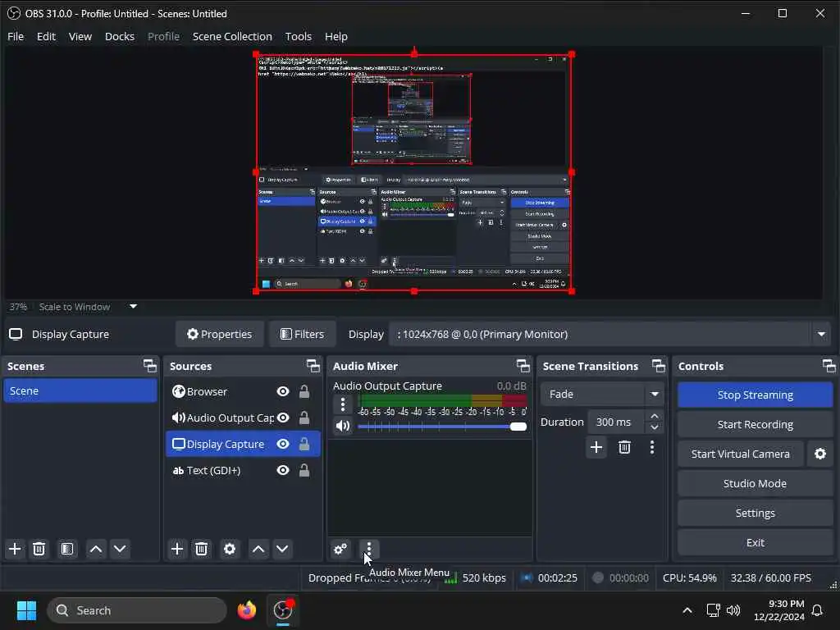Lock the Display Capture source

click(304, 444)
